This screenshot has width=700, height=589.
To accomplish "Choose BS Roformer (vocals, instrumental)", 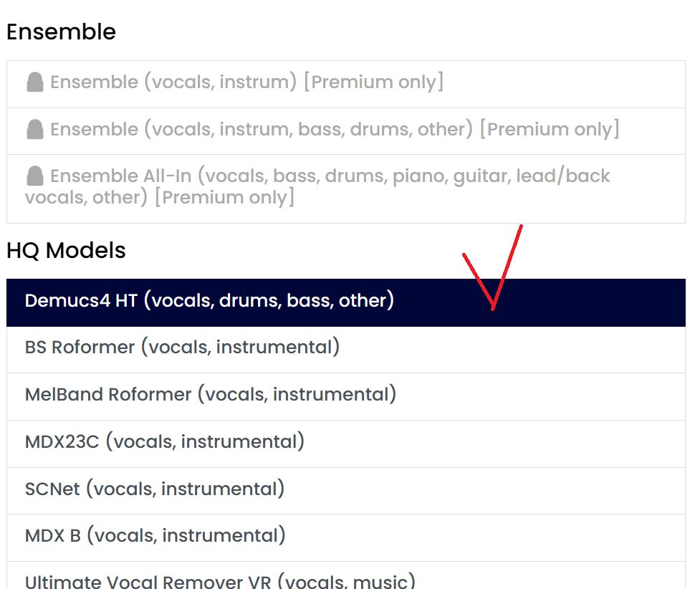I will 182,348.
